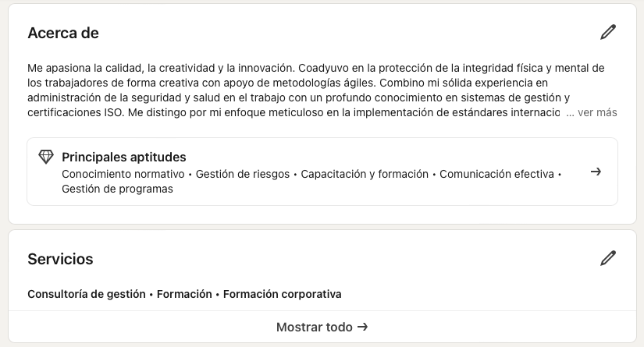Screen dimensions: 644x347
Task: Click the Acerca de heading
Action: 62,33
